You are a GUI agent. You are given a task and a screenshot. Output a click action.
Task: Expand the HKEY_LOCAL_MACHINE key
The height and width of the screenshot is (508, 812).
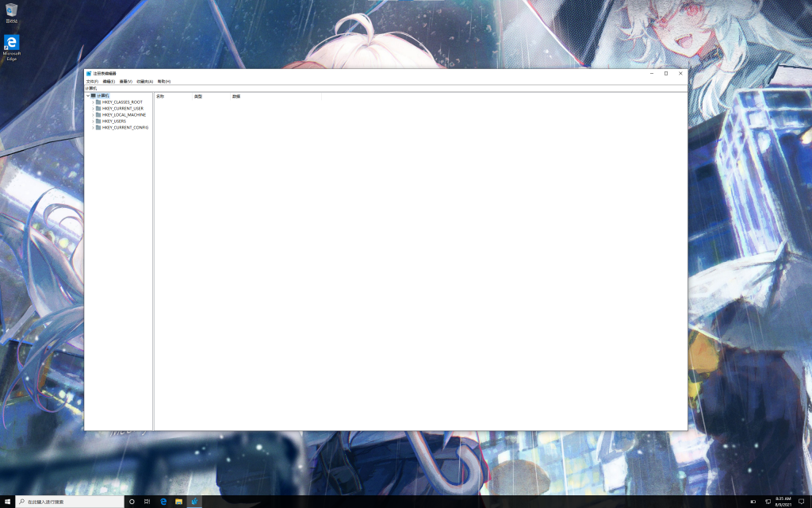tap(94, 114)
